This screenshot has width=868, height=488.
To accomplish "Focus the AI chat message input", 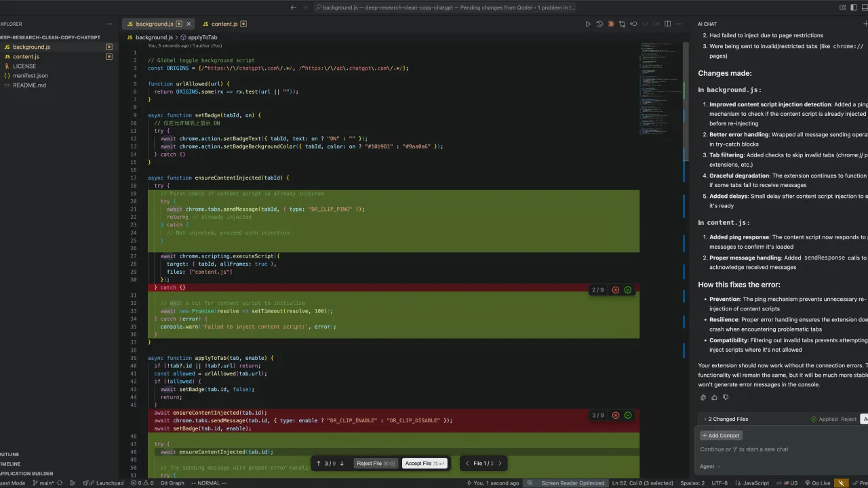I will click(783, 449).
